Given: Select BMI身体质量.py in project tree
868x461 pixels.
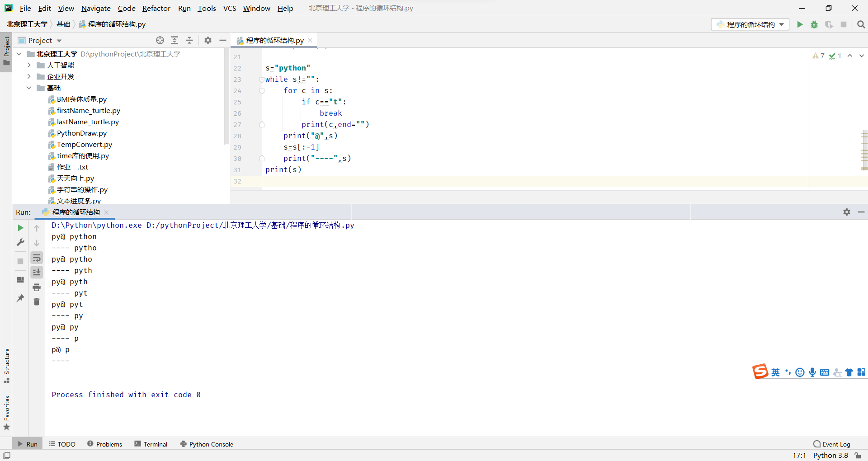Looking at the screenshot, I should click(x=82, y=99).
